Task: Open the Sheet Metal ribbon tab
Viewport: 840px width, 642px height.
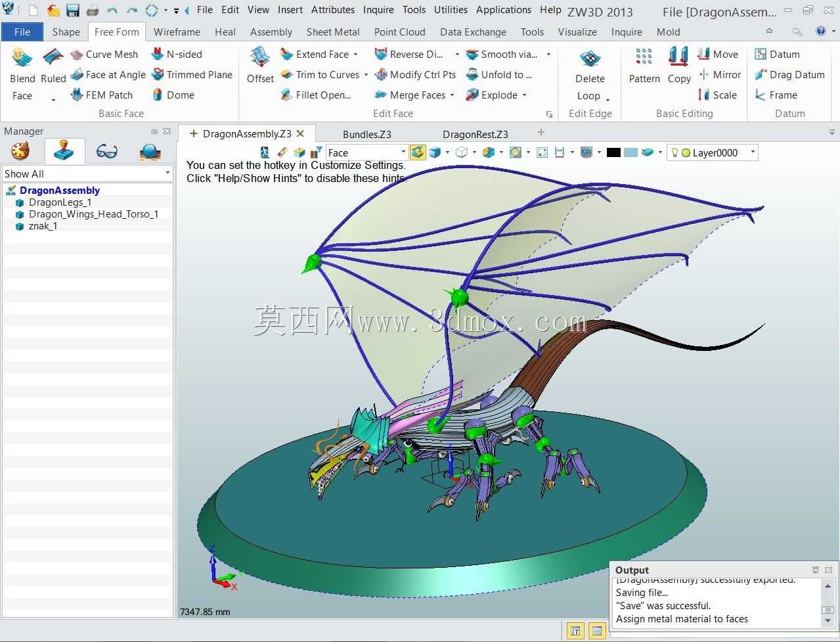Action: click(x=333, y=32)
